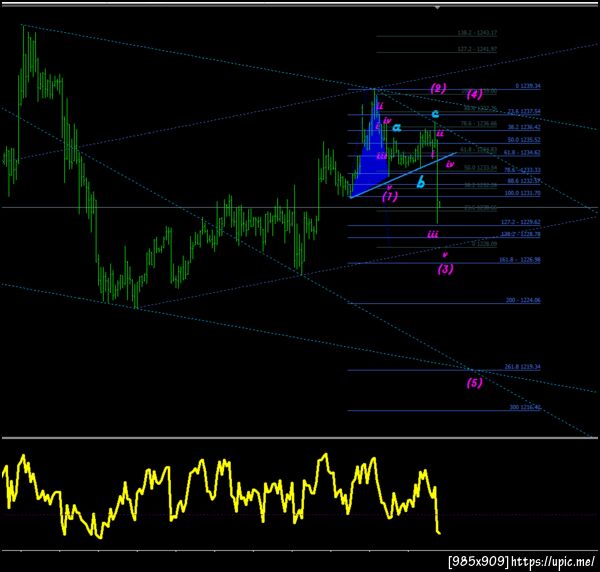Click the 261.8 Fibonacci level label

(522, 367)
